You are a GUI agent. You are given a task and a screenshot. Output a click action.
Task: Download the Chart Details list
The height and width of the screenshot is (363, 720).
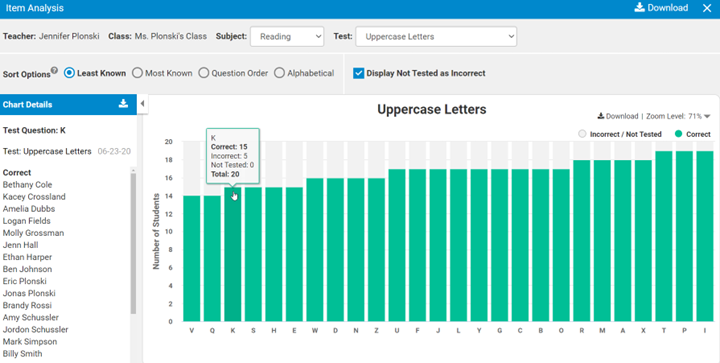(123, 104)
